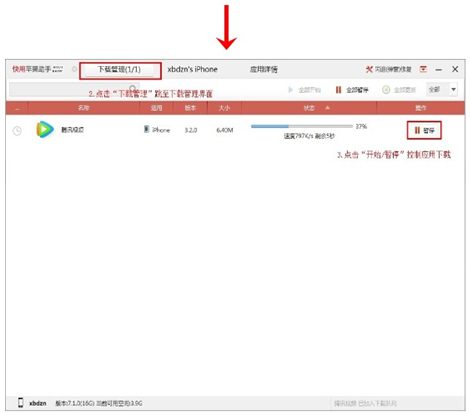Sort by the 适用 column header

(x=156, y=108)
